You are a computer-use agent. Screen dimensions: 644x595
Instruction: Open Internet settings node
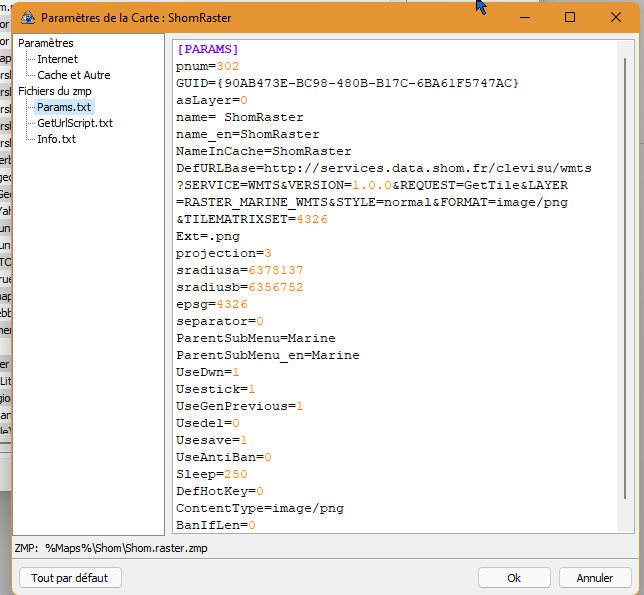pyautogui.click(x=57, y=59)
